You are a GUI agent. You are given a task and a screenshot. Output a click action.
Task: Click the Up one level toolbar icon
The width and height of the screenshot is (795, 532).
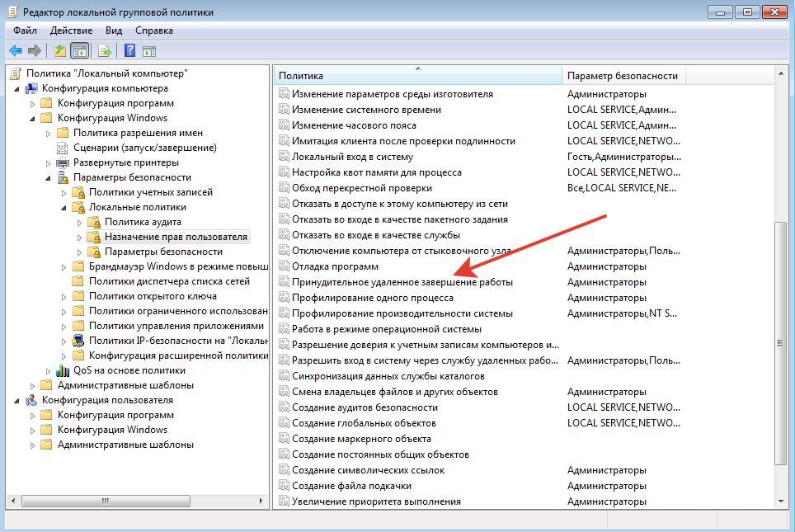60,50
